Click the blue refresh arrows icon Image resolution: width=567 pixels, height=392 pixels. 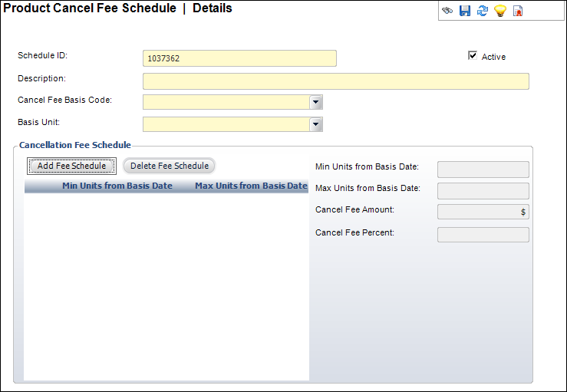coord(483,11)
